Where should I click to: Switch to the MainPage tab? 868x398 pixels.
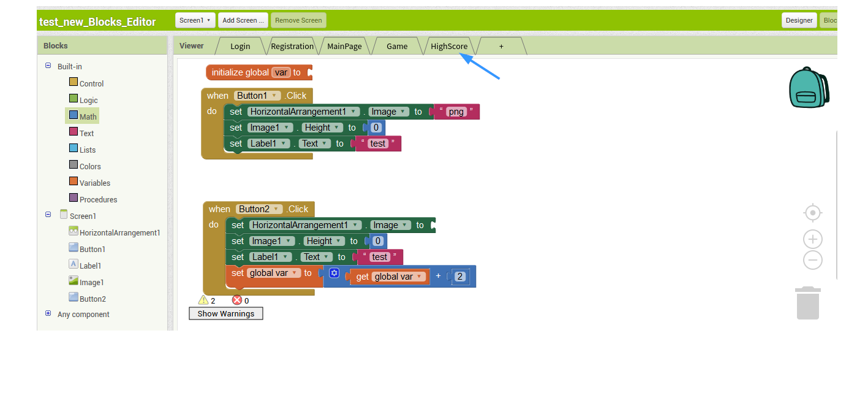click(x=344, y=46)
